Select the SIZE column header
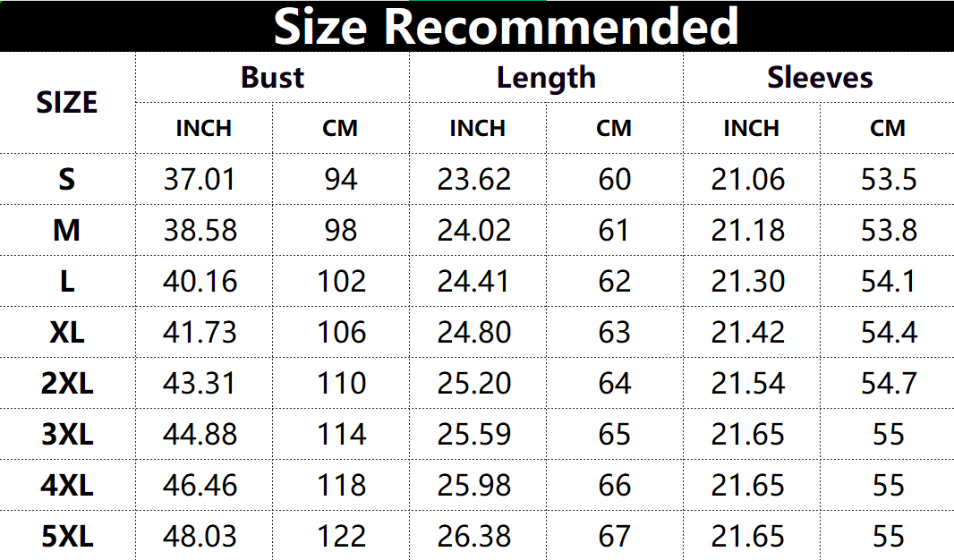The image size is (954, 560). point(67,103)
